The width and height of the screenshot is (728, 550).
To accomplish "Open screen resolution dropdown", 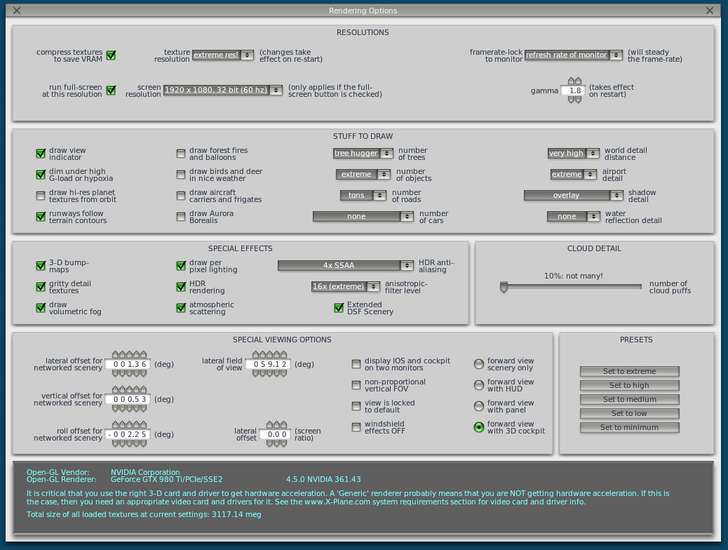I will [223, 90].
